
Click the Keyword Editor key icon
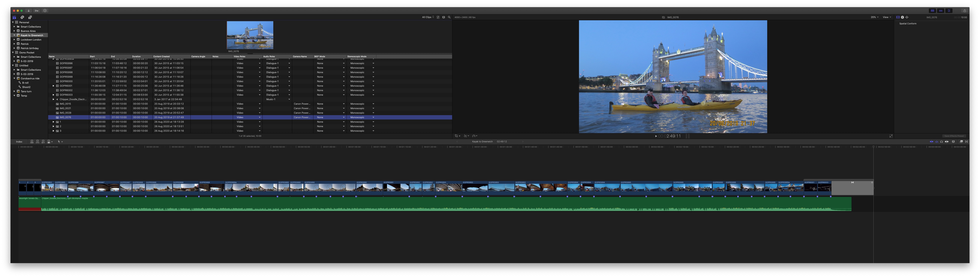click(x=37, y=11)
